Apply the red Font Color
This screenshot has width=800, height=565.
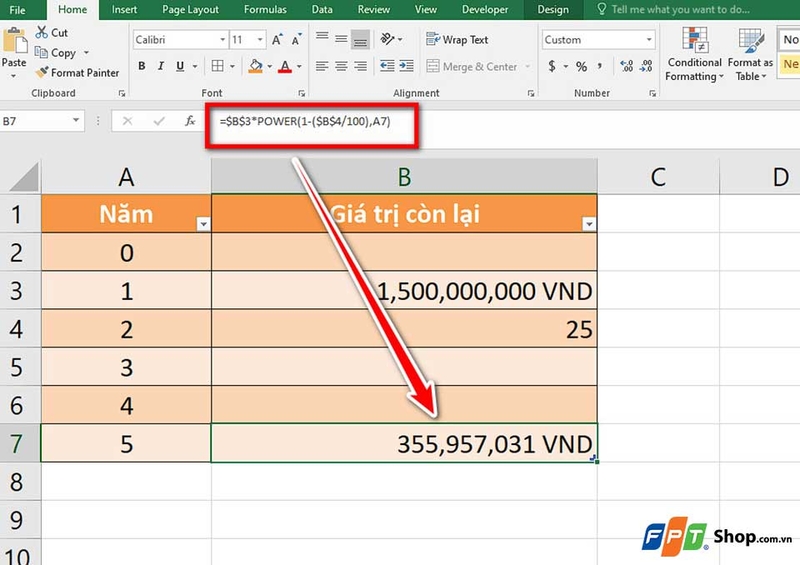[285, 66]
